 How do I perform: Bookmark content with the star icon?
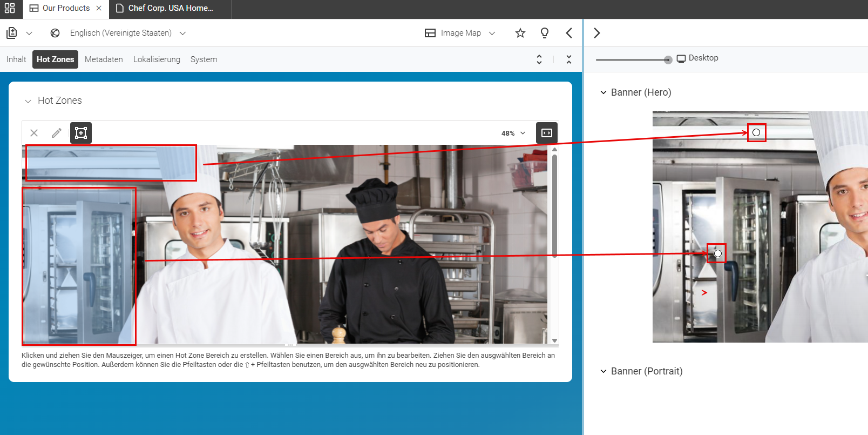click(x=520, y=33)
